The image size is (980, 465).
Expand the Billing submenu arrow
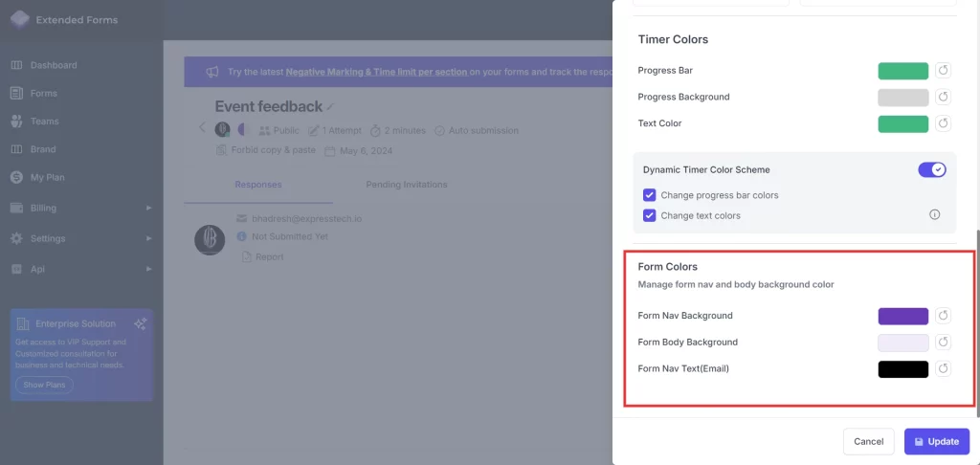148,208
